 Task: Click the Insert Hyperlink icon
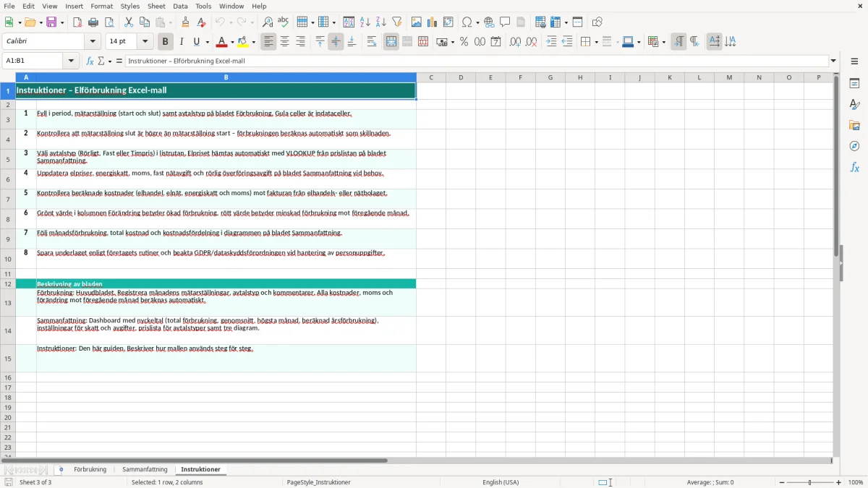click(x=489, y=22)
